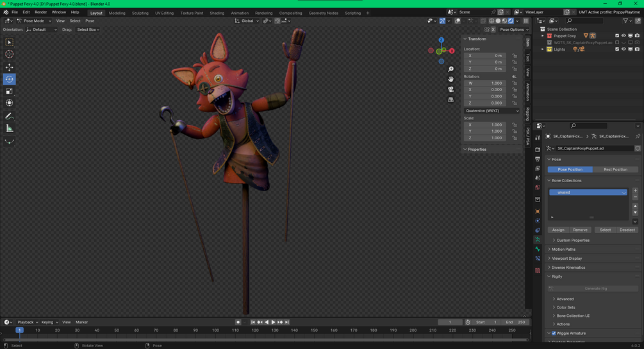Click the fake user shield icon
This screenshot has width=644, height=349.
[x=638, y=148]
